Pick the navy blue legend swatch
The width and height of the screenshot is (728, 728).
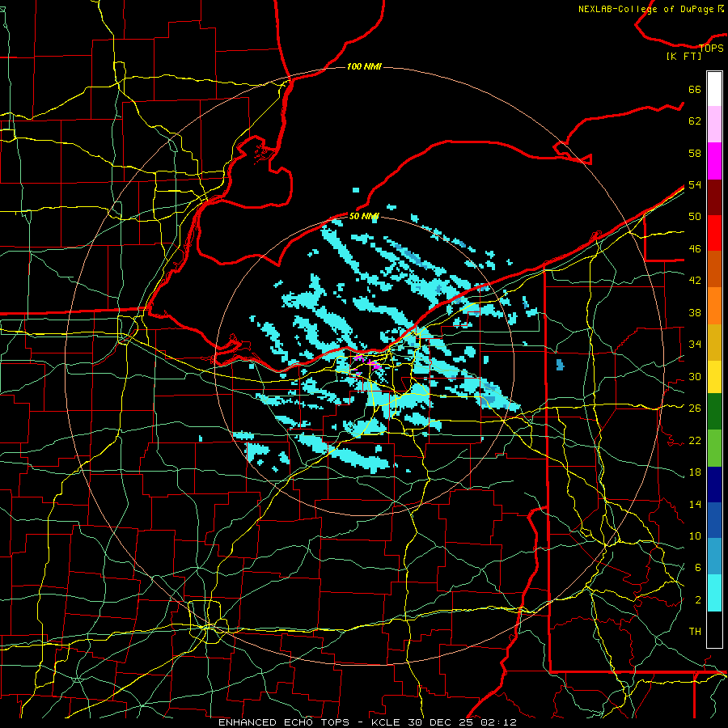[x=714, y=485]
